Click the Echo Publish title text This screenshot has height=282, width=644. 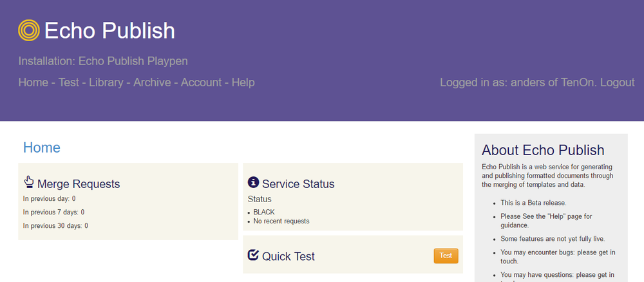[109, 31]
